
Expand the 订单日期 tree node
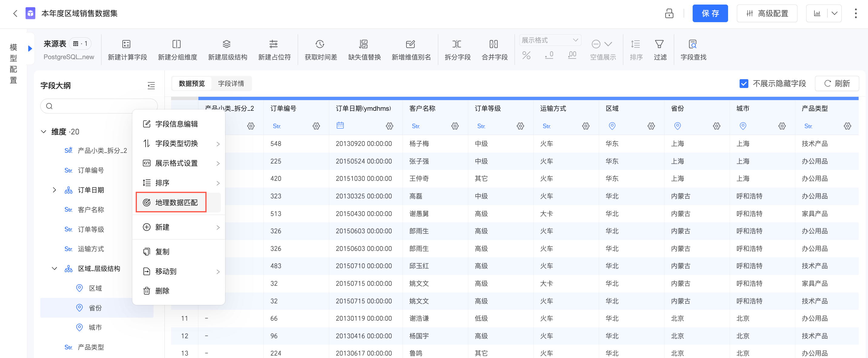54,190
